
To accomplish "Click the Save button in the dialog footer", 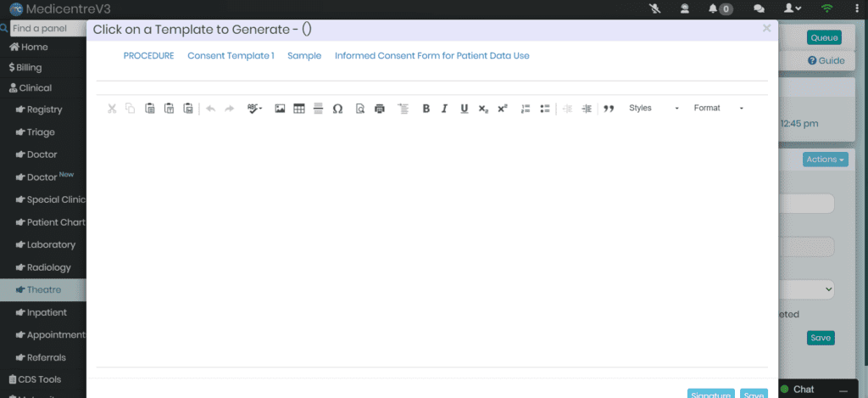I will tap(754, 394).
